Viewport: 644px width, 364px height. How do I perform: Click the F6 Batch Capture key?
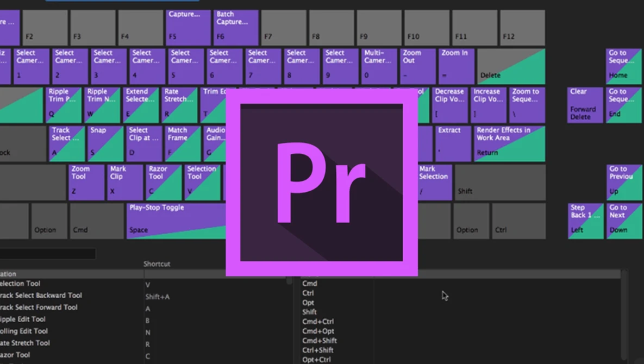tap(236, 28)
